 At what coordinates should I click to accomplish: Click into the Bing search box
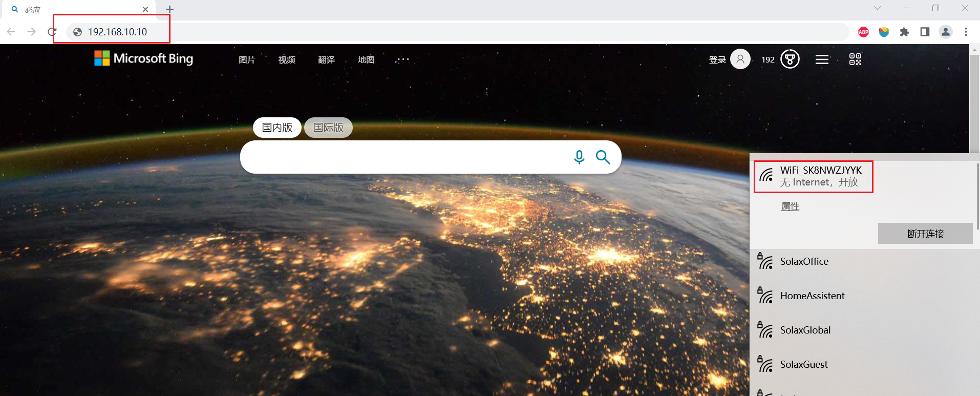(x=404, y=157)
